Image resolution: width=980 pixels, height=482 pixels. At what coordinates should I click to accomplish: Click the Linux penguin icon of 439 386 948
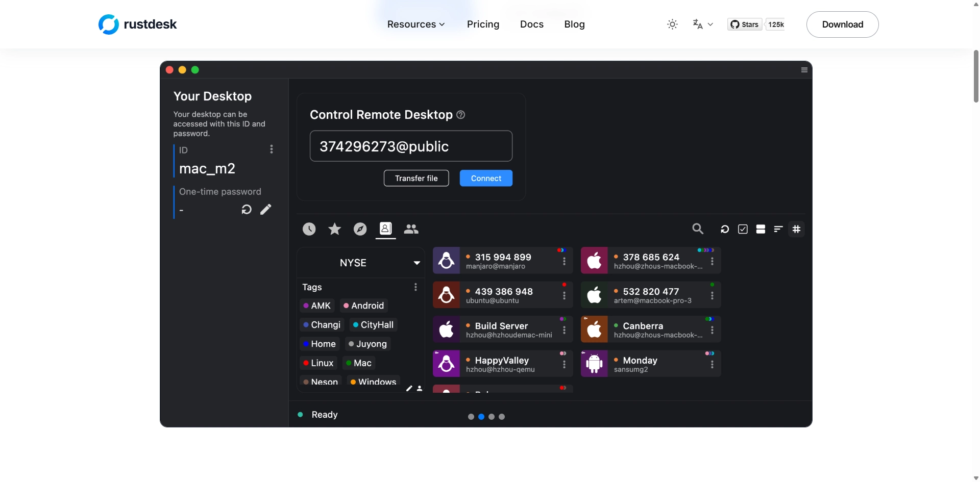pyautogui.click(x=446, y=295)
